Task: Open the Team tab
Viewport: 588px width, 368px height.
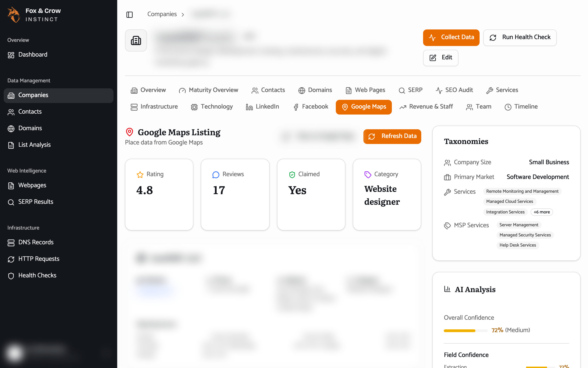Action: [479, 107]
